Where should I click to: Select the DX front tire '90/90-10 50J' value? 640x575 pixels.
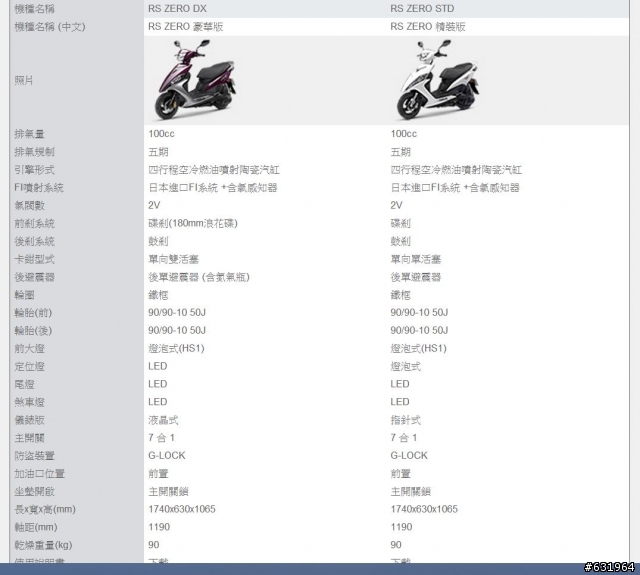pos(177,313)
